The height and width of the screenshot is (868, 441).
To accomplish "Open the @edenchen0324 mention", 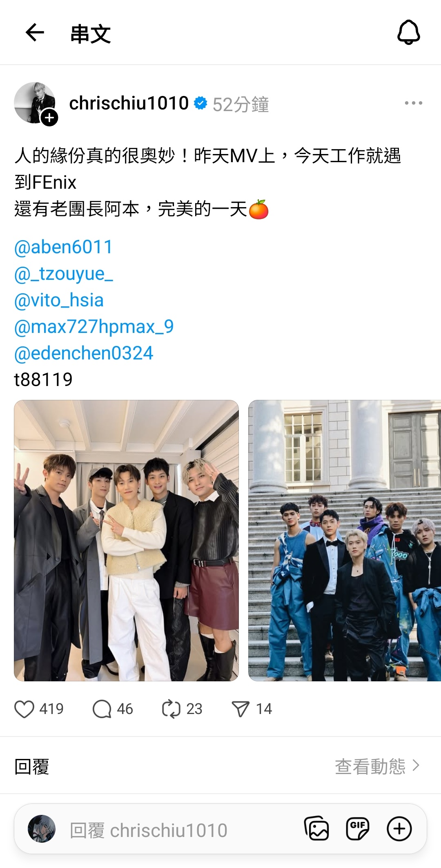I will pos(84,353).
